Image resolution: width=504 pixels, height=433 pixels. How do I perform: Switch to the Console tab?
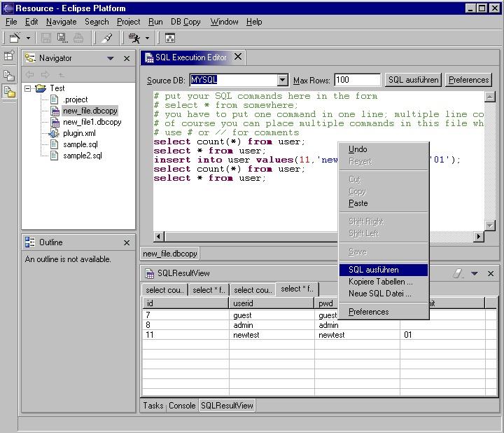coord(182,406)
